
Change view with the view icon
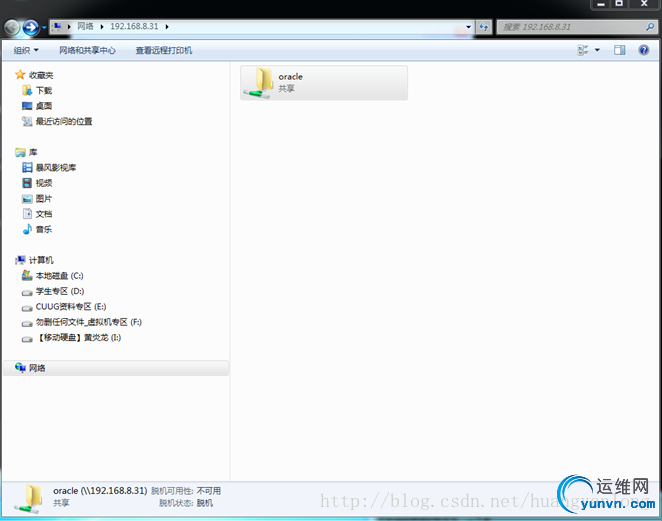(583, 50)
